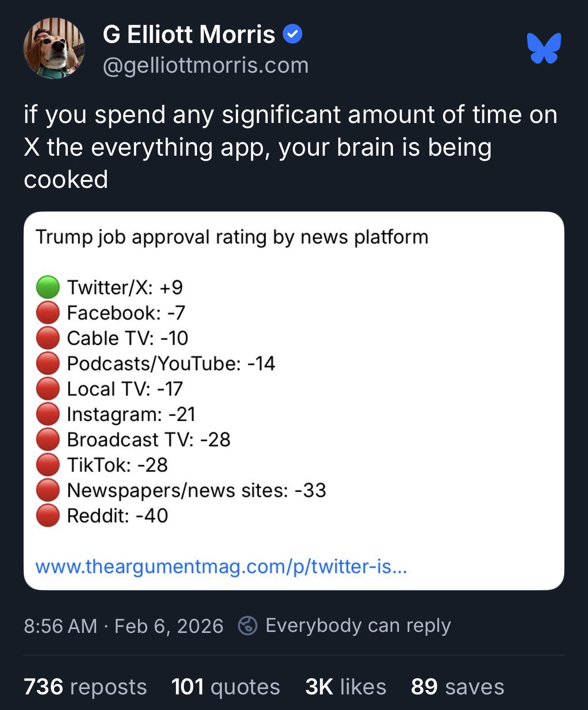588x710 pixels.
Task: Click the blue verified checkmark badge
Action: 293,35
